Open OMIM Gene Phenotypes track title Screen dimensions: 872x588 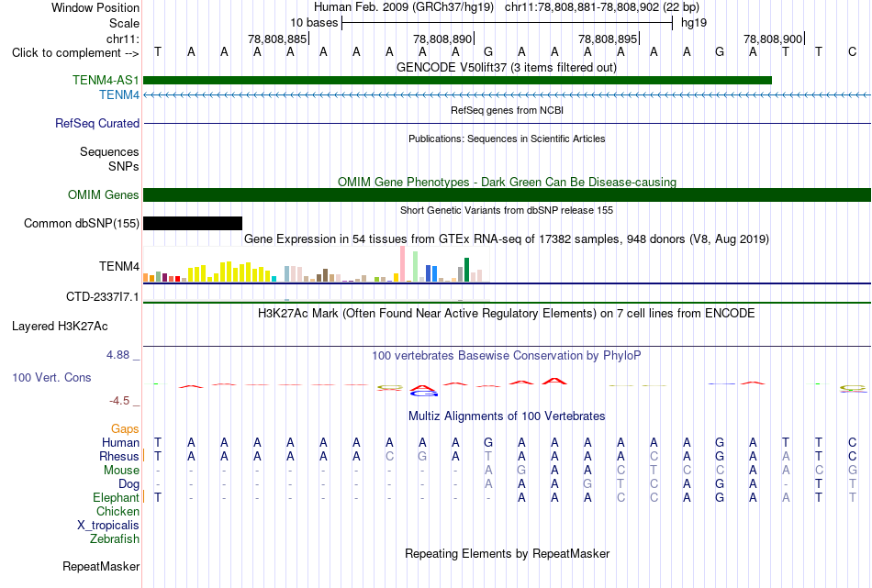coord(507,183)
